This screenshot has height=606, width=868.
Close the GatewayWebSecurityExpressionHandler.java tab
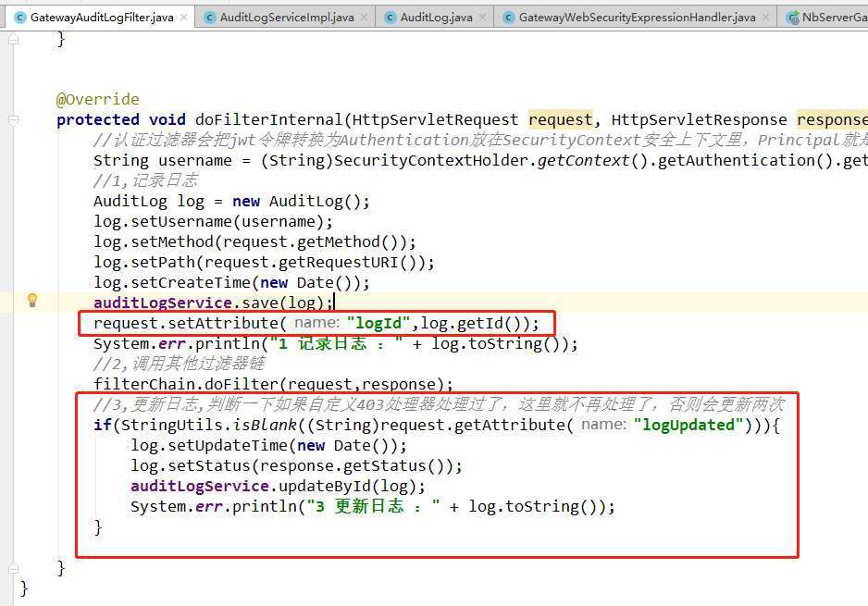765,18
